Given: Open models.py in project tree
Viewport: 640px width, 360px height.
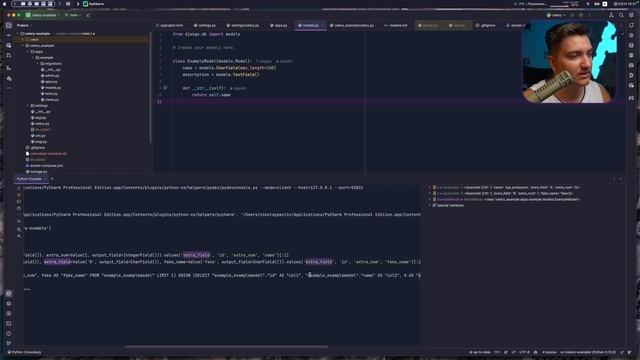Looking at the screenshot, I should click(51, 88).
